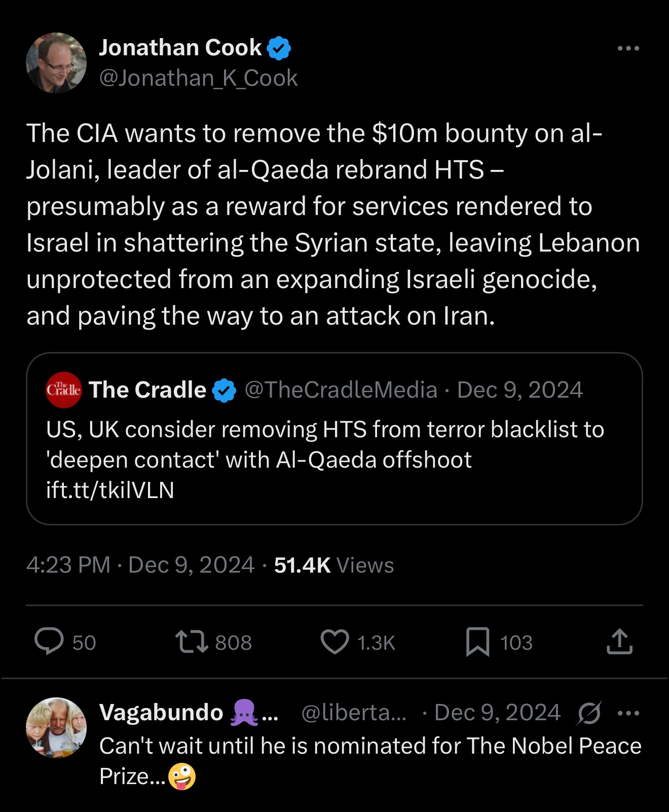
Task: Click the Jonathan Cook display name
Action: [180, 48]
